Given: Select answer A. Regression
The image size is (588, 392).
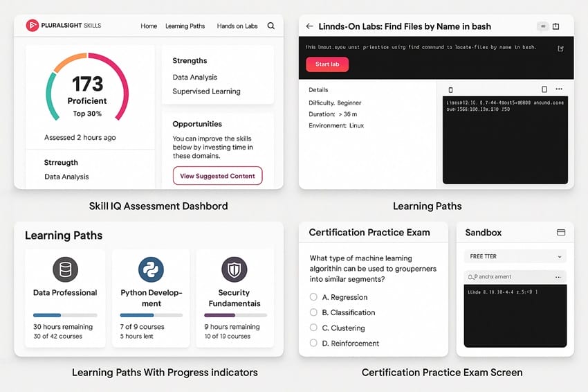Looking at the screenshot, I should click(313, 297).
